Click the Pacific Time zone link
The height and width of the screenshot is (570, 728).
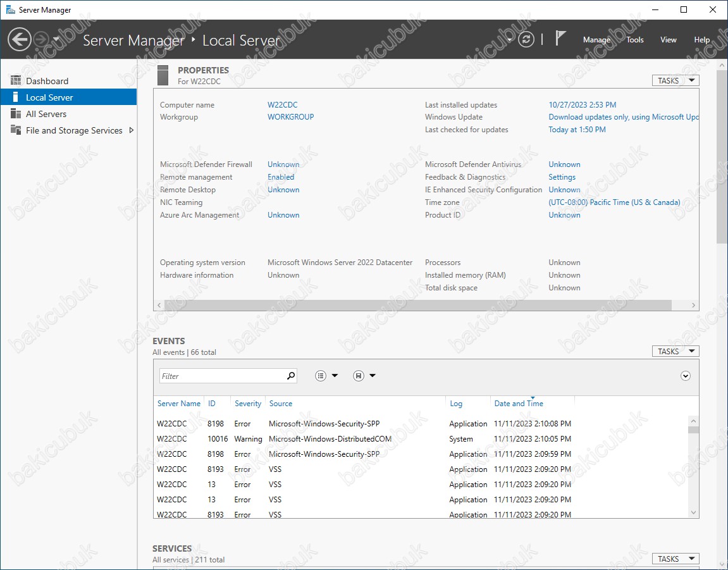coord(614,202)
